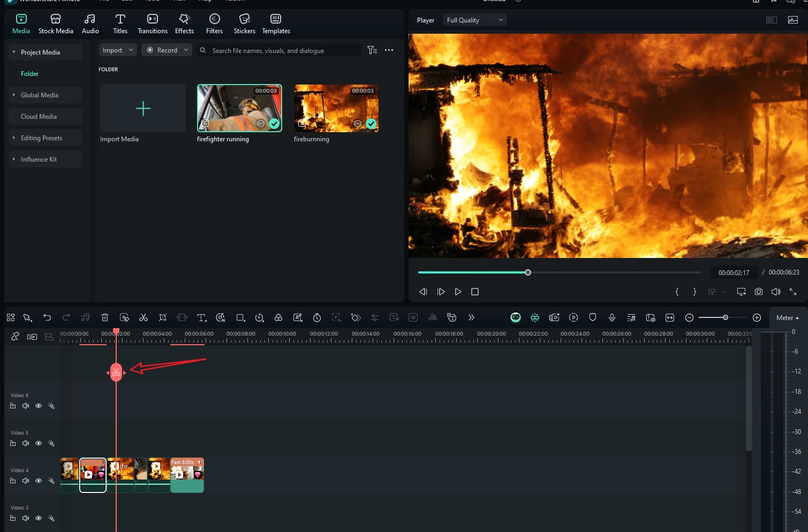Expand the Meter panel dropdown
Image resolution: width=808 pixels, height=532 pixels.
click(x=788, y=318)
